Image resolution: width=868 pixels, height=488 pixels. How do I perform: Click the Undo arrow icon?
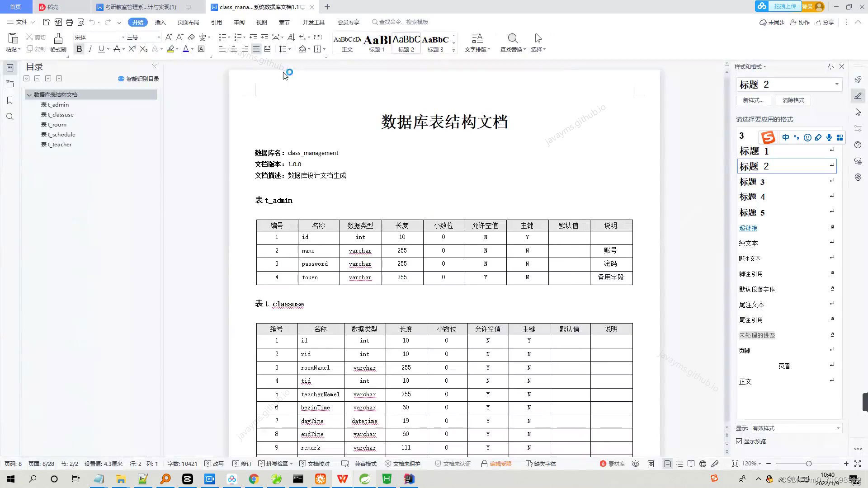(92, 22)
